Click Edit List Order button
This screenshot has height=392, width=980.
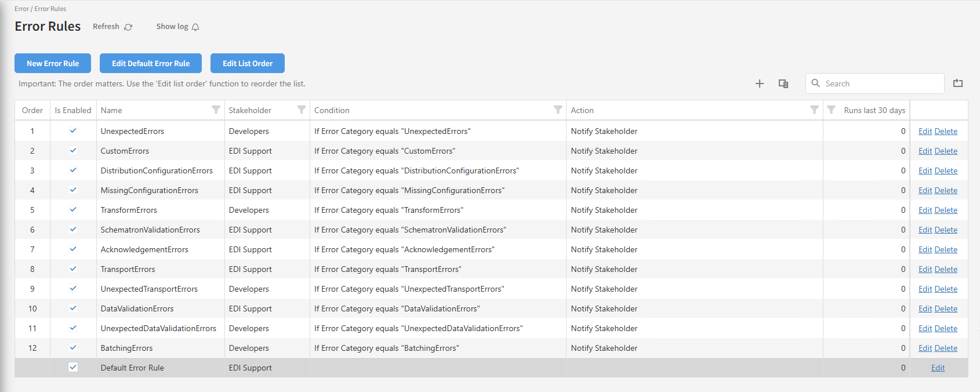click(248, 63)
